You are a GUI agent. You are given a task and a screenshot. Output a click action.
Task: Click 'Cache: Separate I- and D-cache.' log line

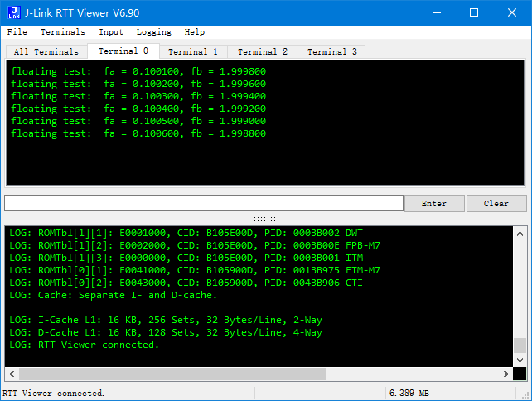(113, 295)
